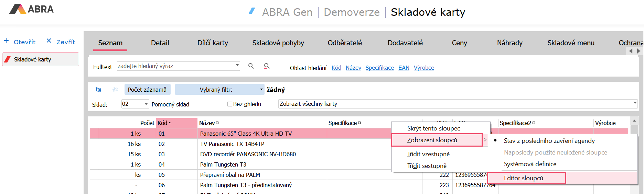This screenshot has width=644, height=194.
Task: Open Skladové karty in the sidebar
Action: point(41,59)
